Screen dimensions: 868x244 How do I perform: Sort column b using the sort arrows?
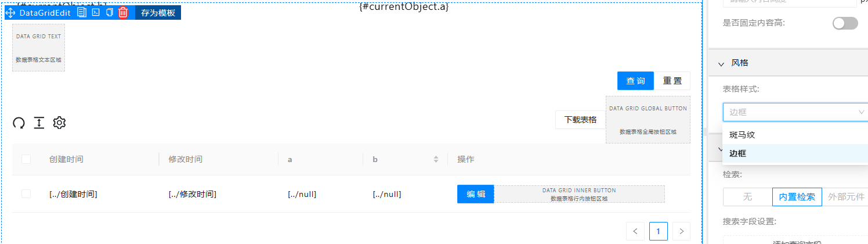[x=436, y=159]
